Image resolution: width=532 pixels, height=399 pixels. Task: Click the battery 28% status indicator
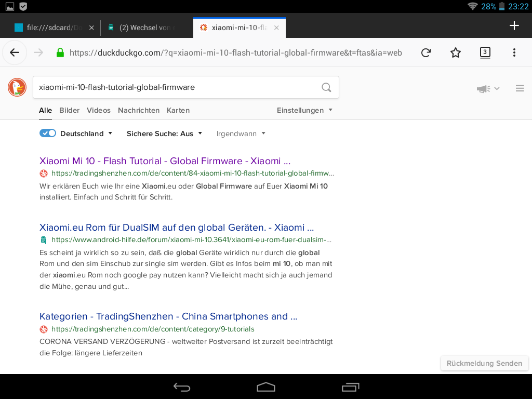coord(493,6)
